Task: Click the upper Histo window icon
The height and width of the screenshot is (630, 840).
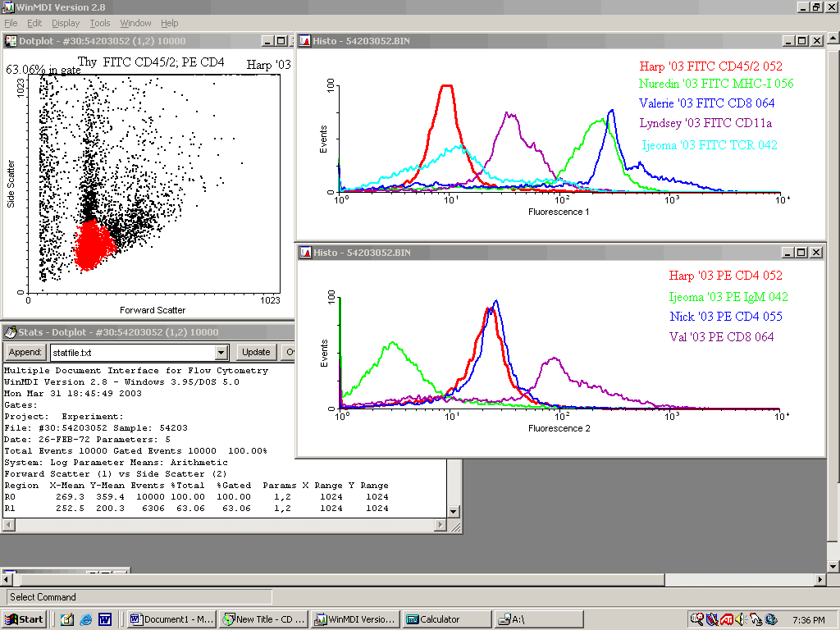Action: (304, 41)
